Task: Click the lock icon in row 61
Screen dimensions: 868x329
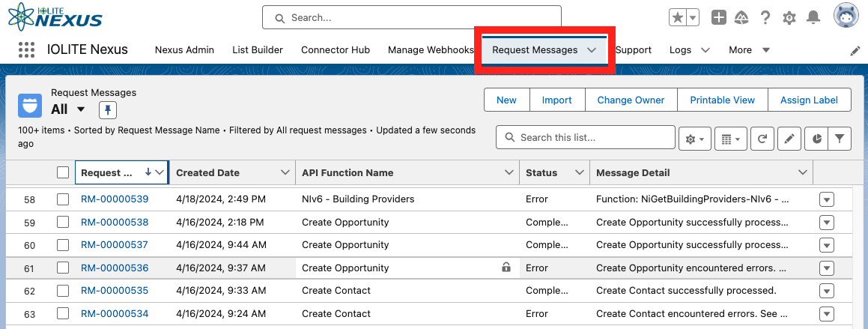Action: point(506,268)
